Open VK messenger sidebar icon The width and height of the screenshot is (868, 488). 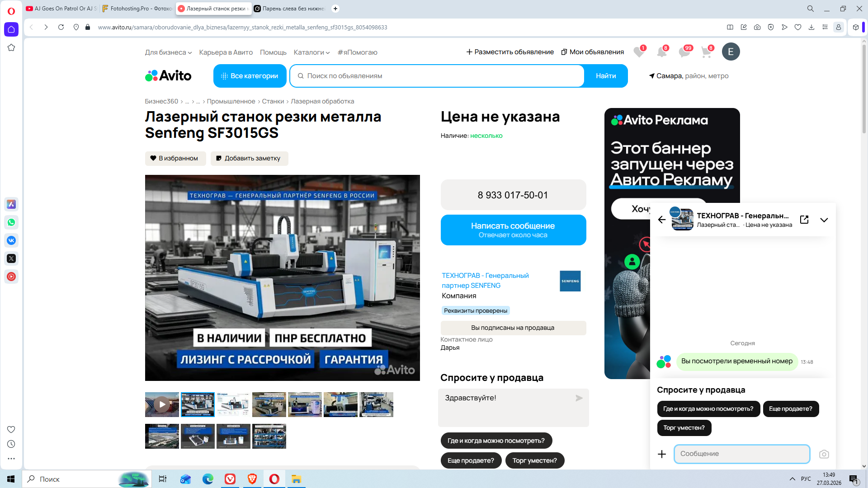pyautogui.click(x=11, y=240)
